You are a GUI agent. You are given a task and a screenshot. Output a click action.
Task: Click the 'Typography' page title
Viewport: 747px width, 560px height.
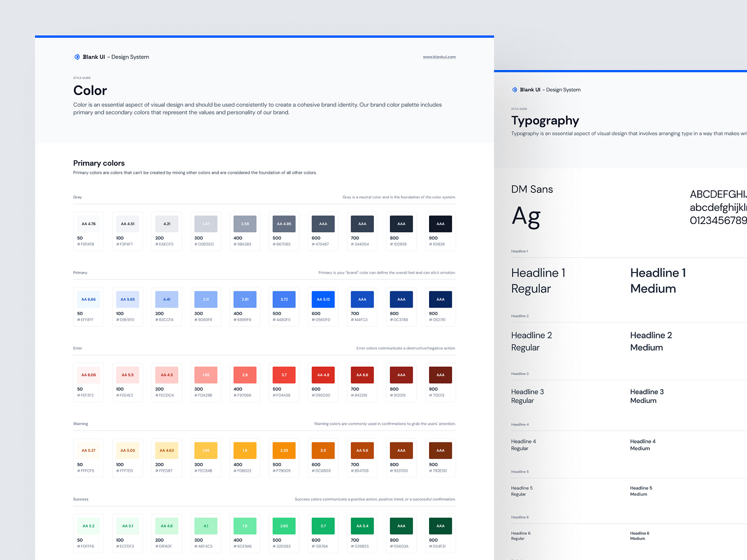[545, 121]
